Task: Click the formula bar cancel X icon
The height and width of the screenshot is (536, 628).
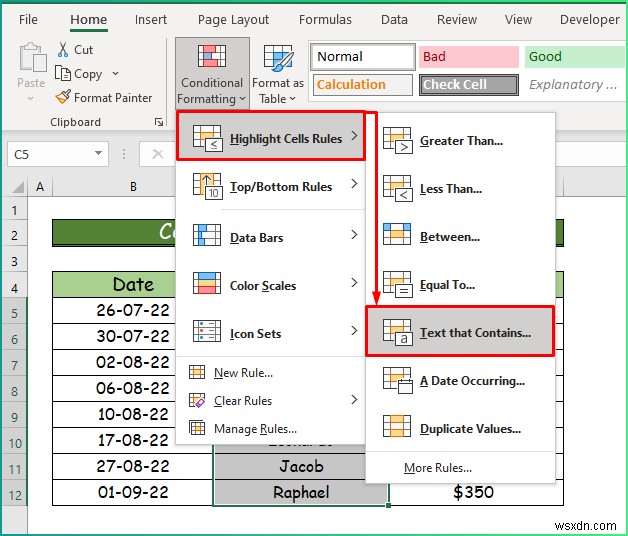Action: click(x=158, y=154)
